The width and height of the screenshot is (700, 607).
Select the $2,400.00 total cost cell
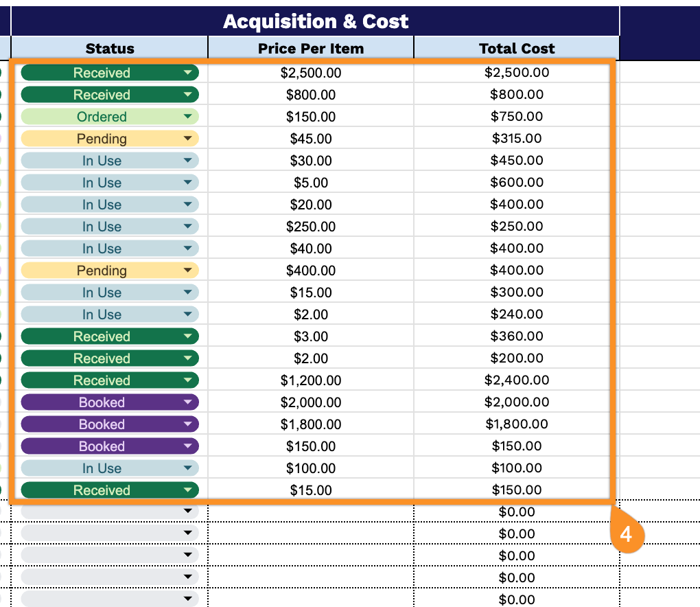point(517,380)
